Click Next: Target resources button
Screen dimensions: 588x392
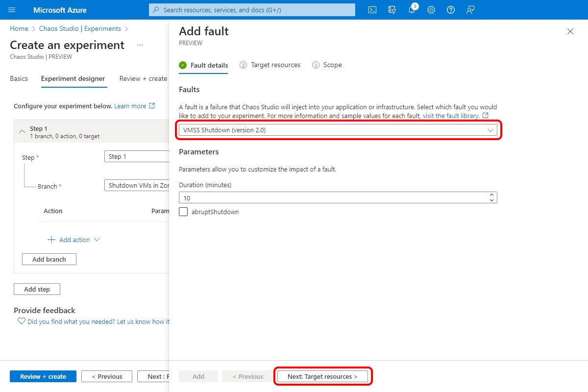click(x=322, y=376)
